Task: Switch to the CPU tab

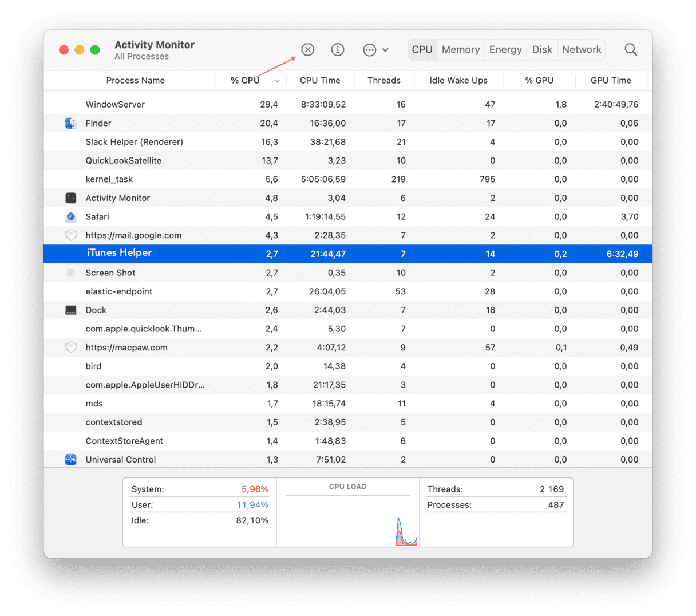Action: pos(422,50)
